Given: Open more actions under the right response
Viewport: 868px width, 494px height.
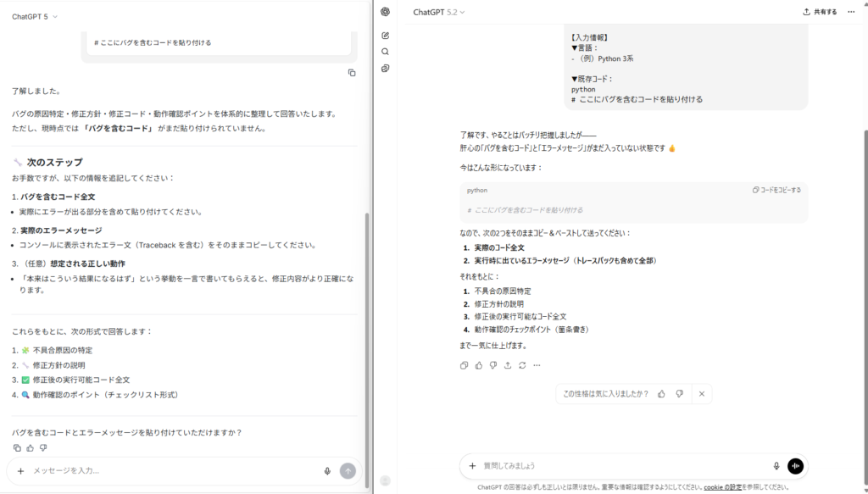Looking at the screenshot, I should 537,365.
